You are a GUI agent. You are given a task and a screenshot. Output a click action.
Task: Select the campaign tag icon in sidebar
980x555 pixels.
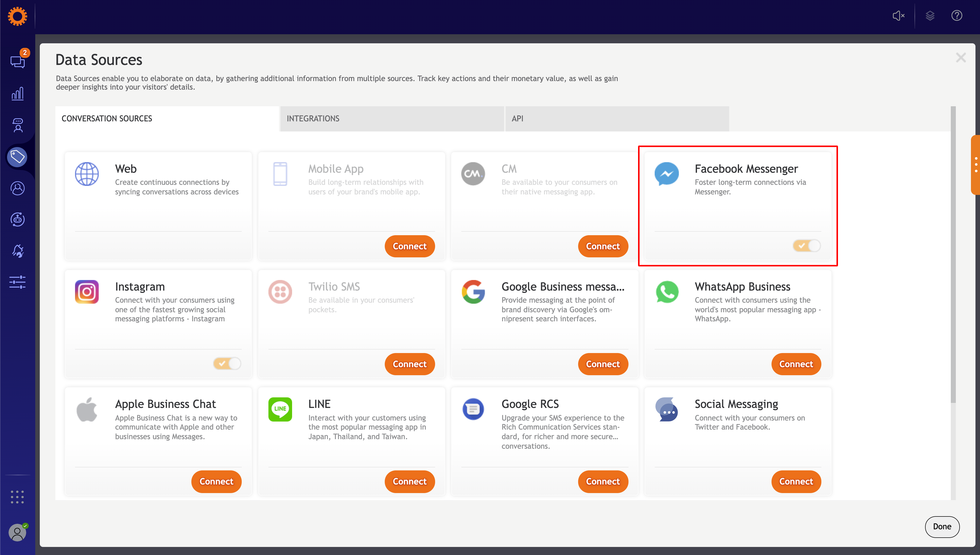point(18,157)
